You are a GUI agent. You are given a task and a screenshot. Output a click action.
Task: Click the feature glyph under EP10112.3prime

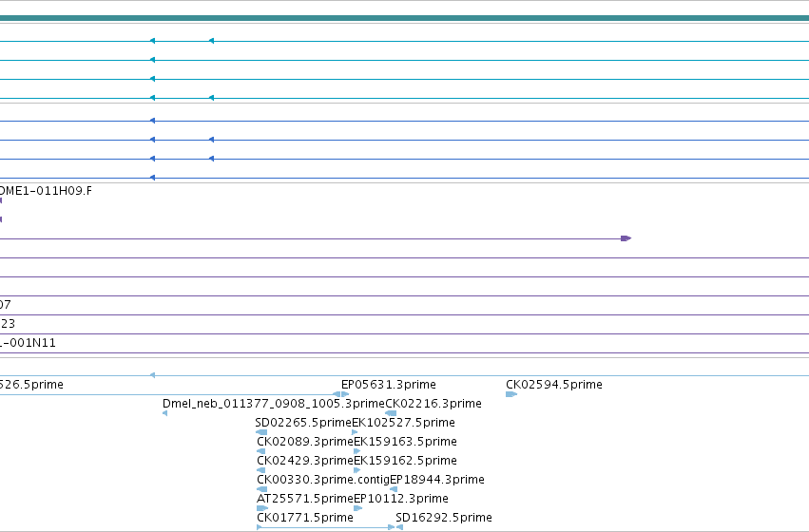357,508
